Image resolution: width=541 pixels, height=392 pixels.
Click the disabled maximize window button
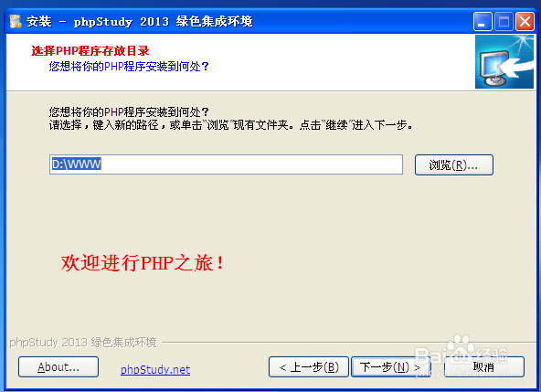click(x=504, y=22)
